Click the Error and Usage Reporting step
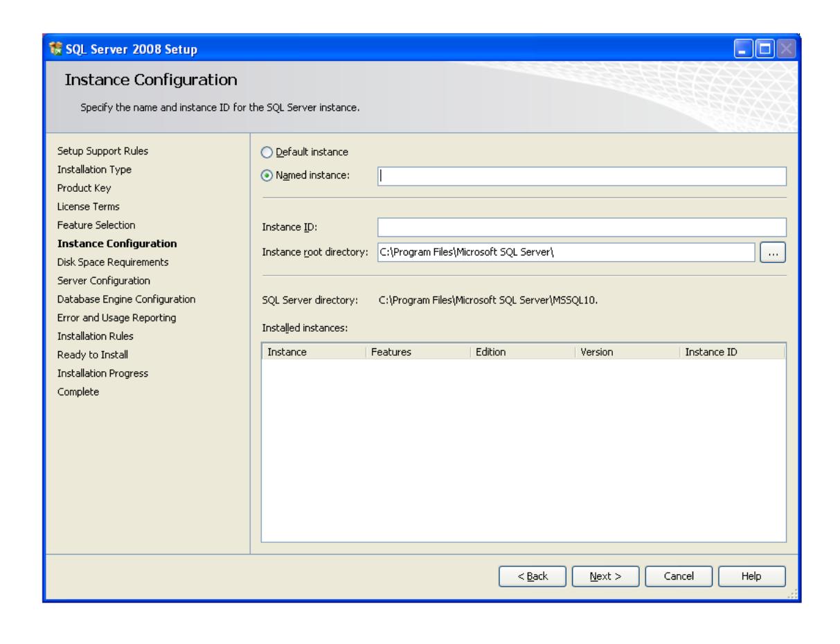Viewport: 840px width, 644px height. pyautogui.click(x=116, y=318)
